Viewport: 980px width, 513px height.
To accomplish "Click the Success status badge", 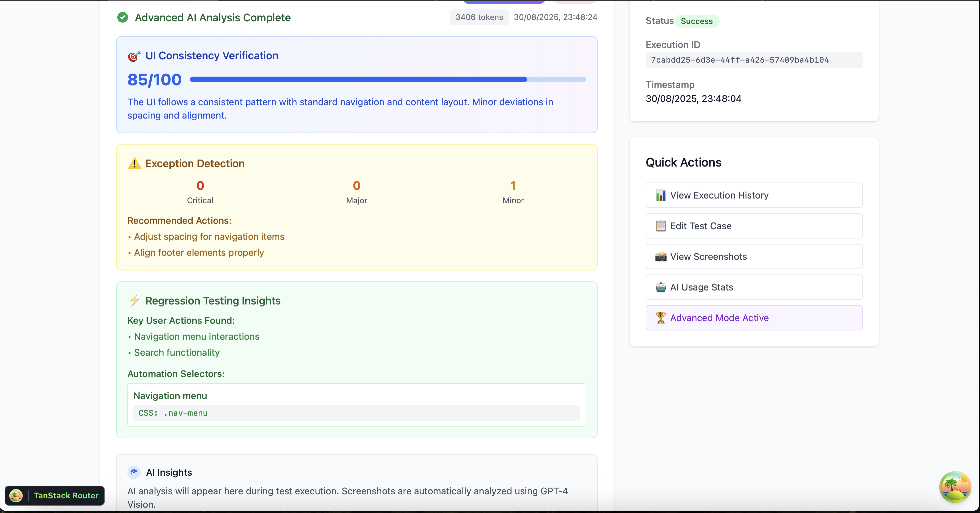I will tap(697, 21).
